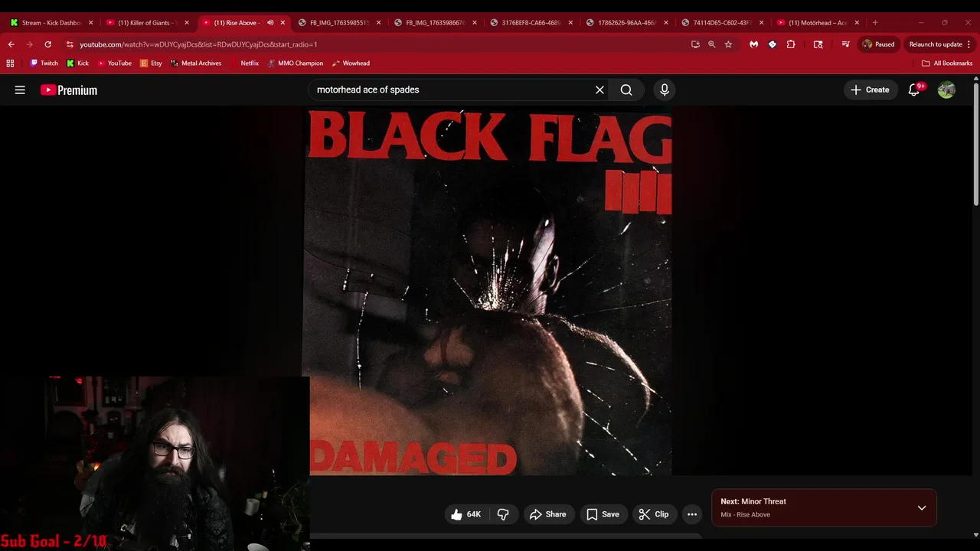Dislike the video with the thumbs down
The image size is (980, 551).
[x=503, y=514]
